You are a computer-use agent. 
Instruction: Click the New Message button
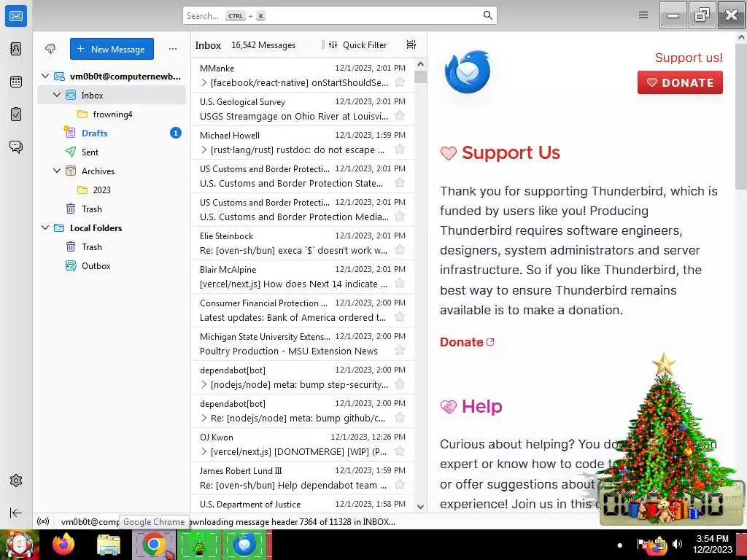click(112, 49)
